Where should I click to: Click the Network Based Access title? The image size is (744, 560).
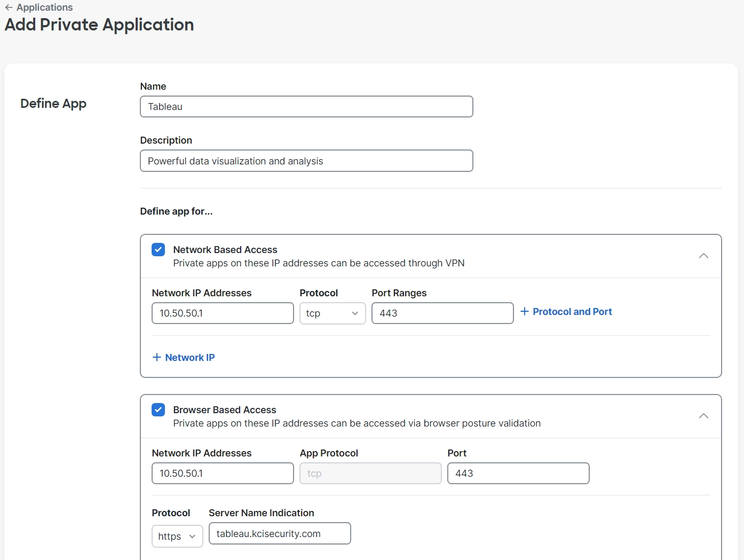[x=225, y=250]
